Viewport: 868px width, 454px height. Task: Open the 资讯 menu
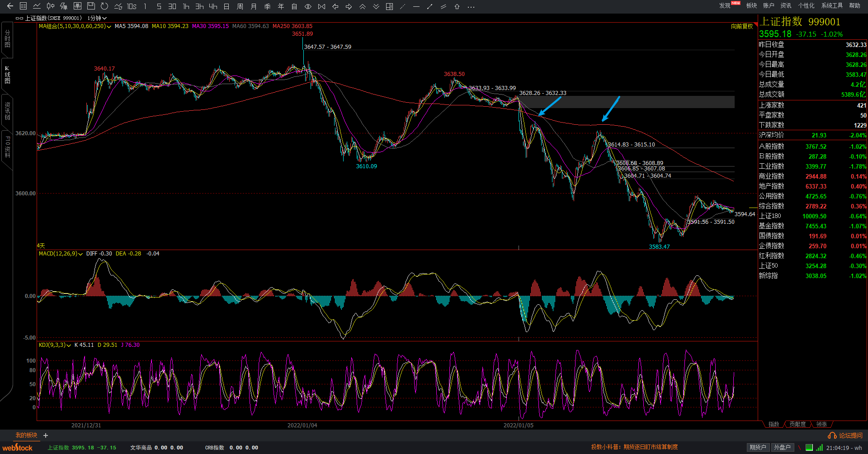[786, 5]
